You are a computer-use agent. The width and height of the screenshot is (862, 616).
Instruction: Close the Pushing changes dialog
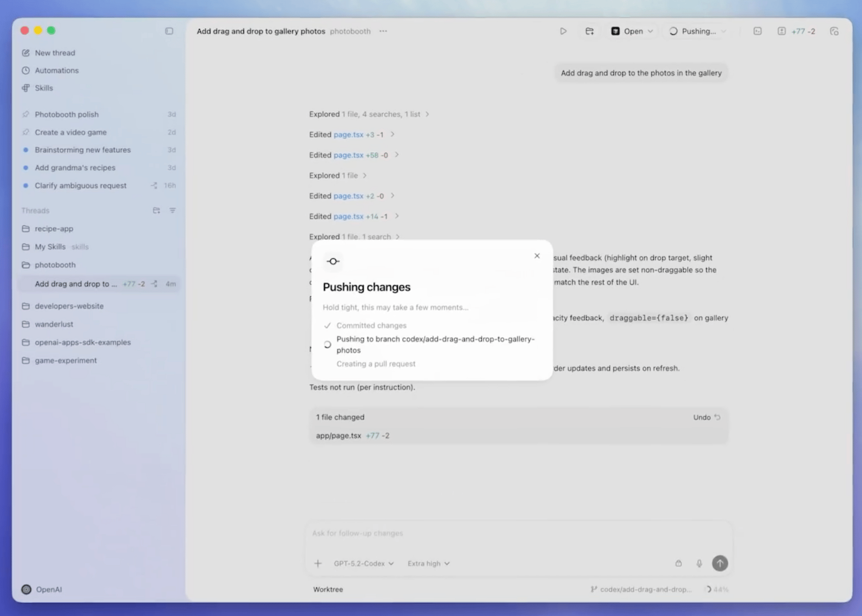tap(537, 256)
